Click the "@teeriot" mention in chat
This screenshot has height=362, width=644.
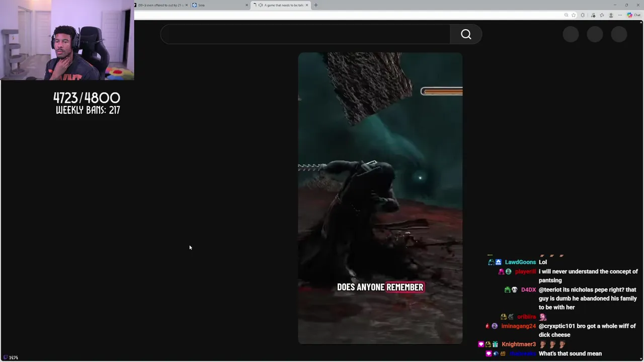(x=551, y=290)
